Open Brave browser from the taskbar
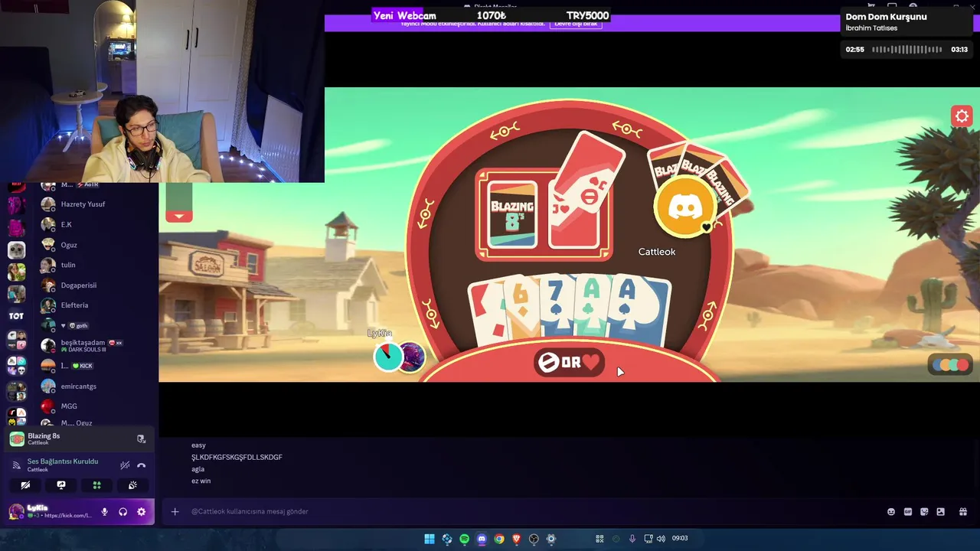980x551 pixels. (x=517, y=539)
